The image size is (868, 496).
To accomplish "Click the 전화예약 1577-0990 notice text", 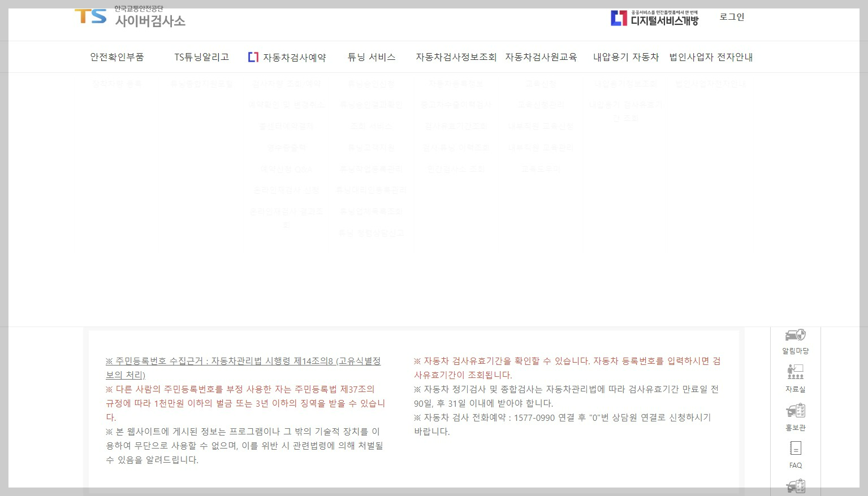I will pos(563,424).
